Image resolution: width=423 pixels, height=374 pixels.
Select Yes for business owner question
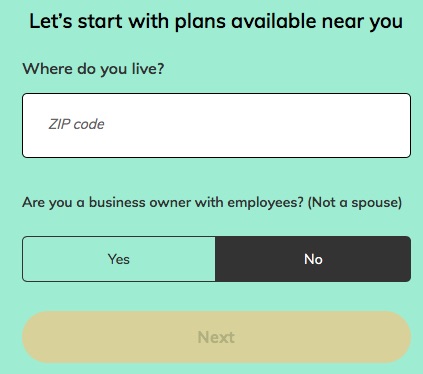119,259
